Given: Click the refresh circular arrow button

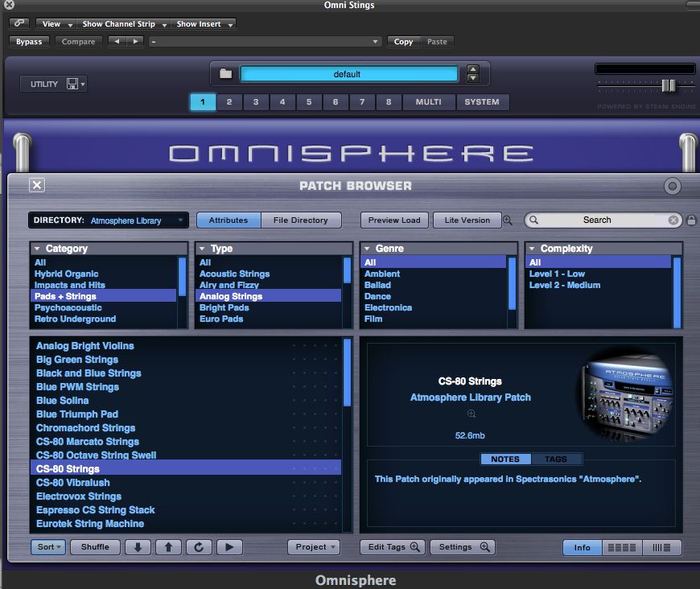Looking at the screenshot, I should [199, 547].
